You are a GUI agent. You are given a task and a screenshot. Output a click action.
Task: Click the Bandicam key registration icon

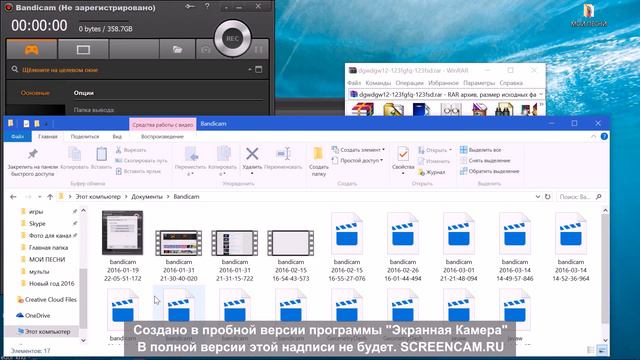pos(190,7)
